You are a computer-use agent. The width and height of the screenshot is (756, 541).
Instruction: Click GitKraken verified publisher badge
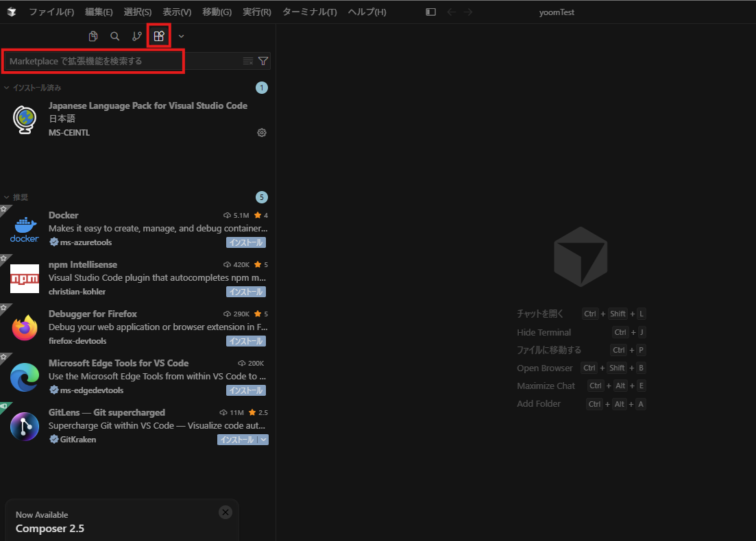pos(54,440)
